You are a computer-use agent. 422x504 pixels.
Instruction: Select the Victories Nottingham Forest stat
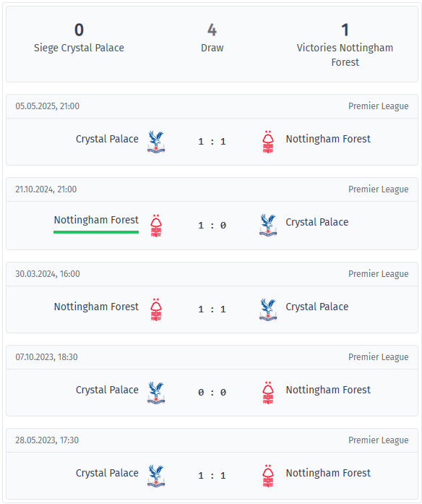tap(345, 45)
